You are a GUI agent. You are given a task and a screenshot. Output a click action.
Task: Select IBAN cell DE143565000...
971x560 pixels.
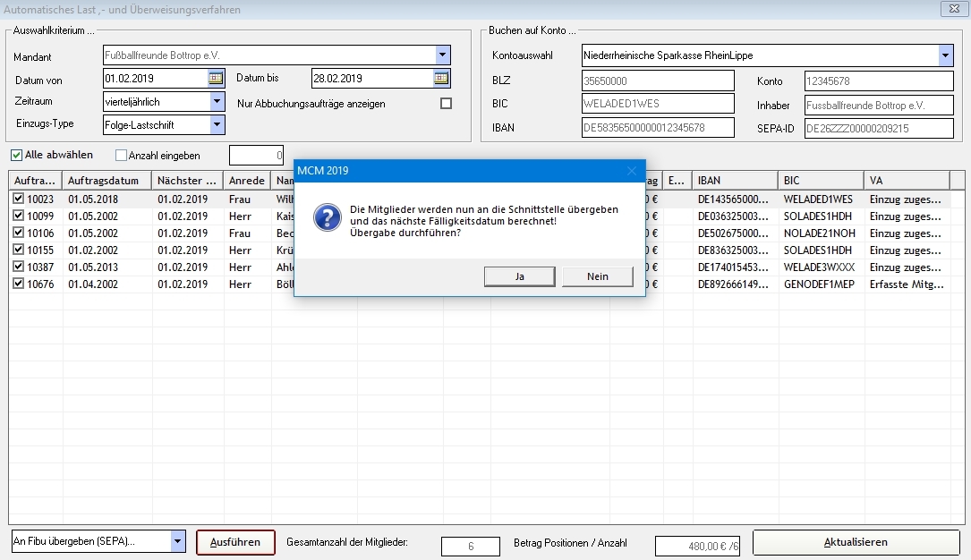(735, 199)
